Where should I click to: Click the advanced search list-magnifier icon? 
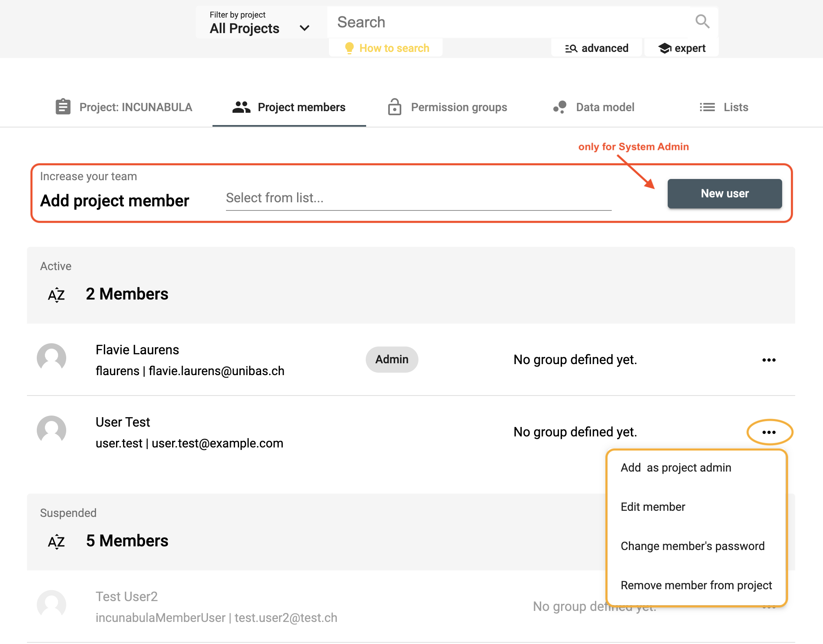tap(571, 49)
